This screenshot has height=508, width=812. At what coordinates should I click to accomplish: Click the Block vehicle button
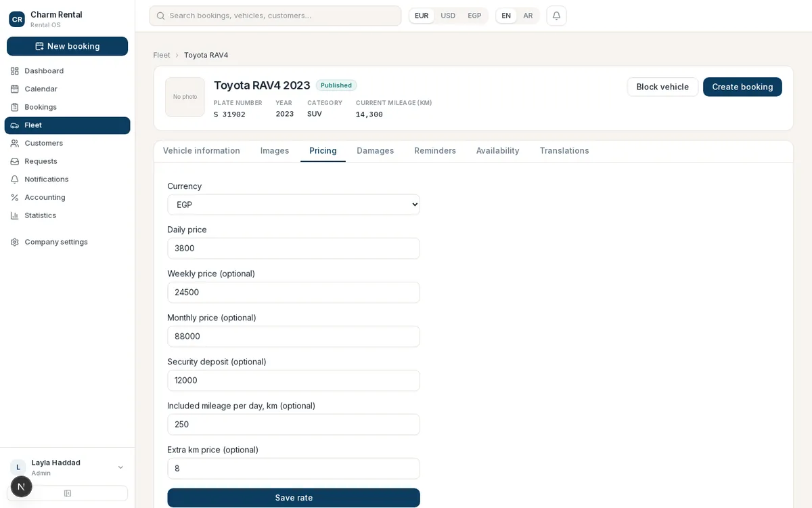[662, 87]
